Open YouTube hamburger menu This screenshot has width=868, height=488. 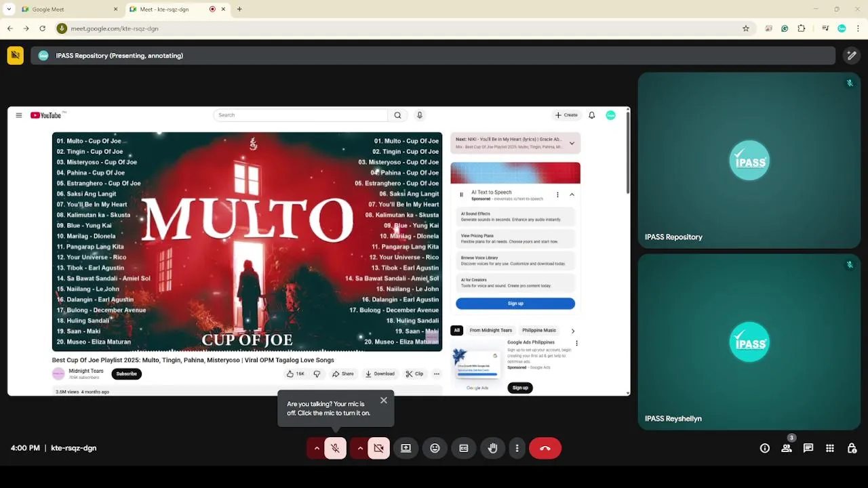pos(19,115)
